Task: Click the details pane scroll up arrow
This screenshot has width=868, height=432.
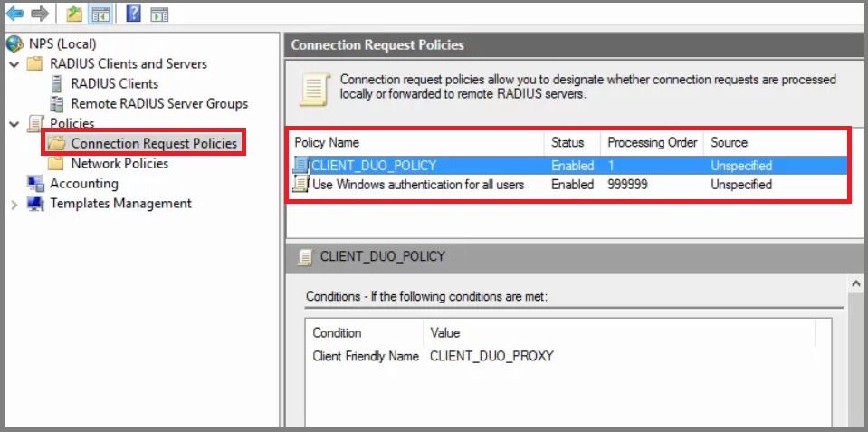Action: pyautogui.click(x=856, y=284)
